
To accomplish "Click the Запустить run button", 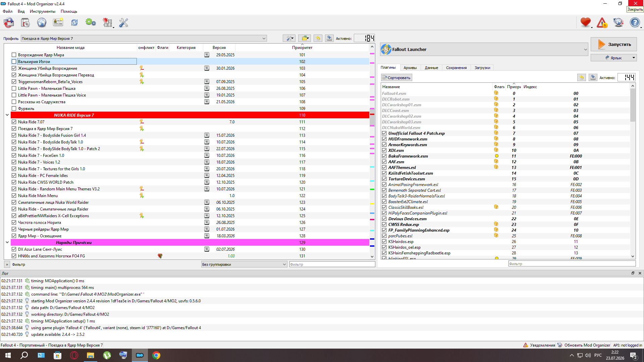I will [613, 44].
